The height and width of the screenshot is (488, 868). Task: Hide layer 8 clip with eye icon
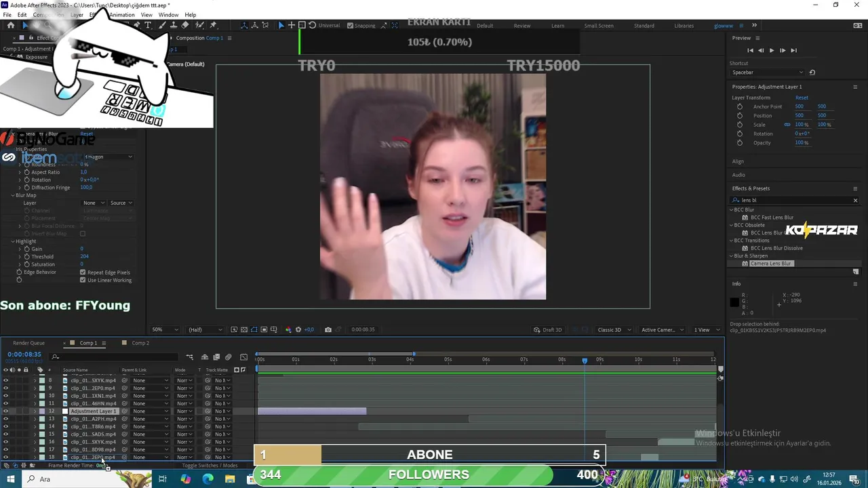tap(5, 380)
